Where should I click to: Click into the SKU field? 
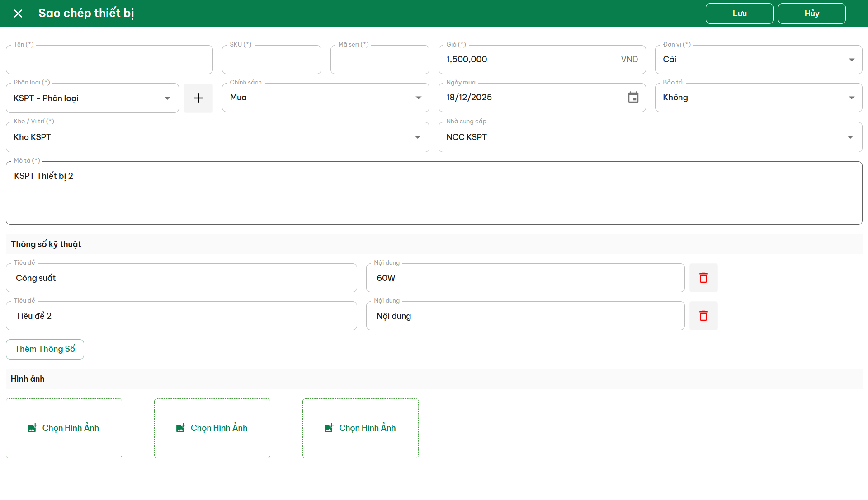click(x=271, y=60)
